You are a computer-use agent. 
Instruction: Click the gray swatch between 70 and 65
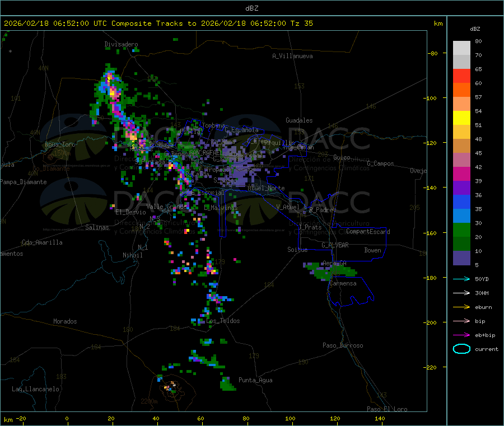coord(461,62)
